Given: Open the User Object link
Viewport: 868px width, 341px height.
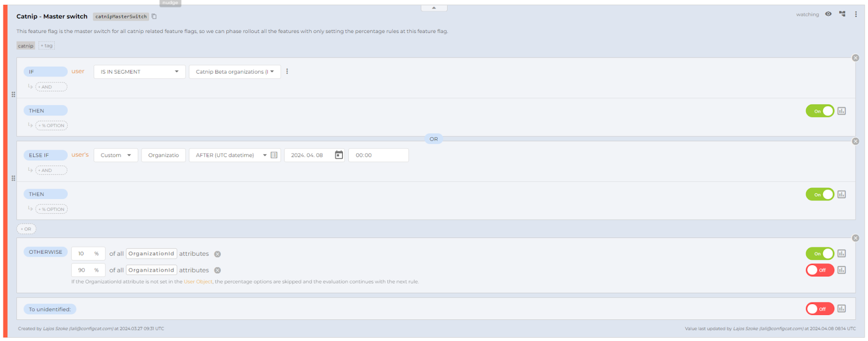Looking at the screenshot, I should tap(198, 282).
